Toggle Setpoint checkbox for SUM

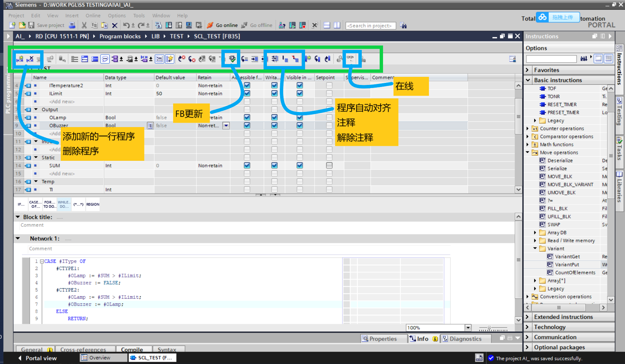click(x=329, y=165)
